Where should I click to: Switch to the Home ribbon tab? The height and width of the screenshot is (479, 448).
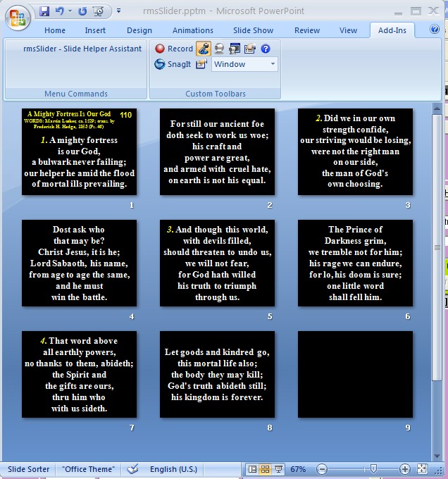(x=55, y=30)
